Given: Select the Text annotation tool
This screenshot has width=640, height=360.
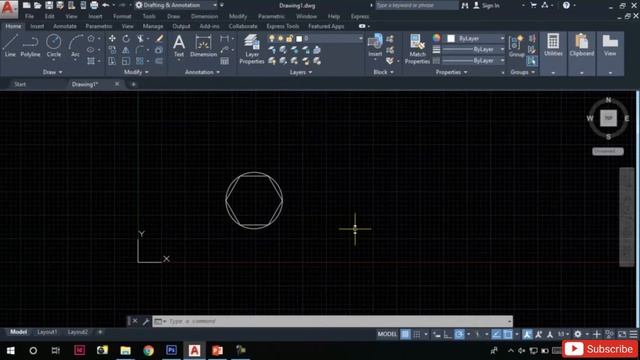Looking at the screenshot, I should pos(179,46).
